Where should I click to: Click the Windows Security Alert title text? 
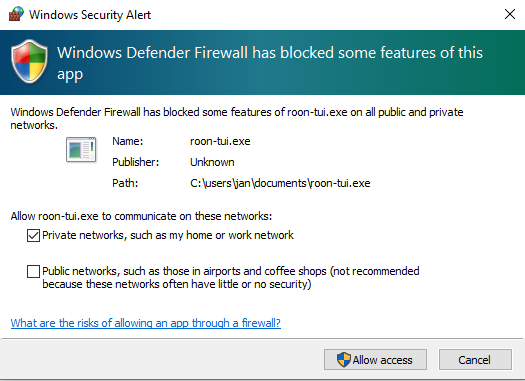click(x=90, y=15)
